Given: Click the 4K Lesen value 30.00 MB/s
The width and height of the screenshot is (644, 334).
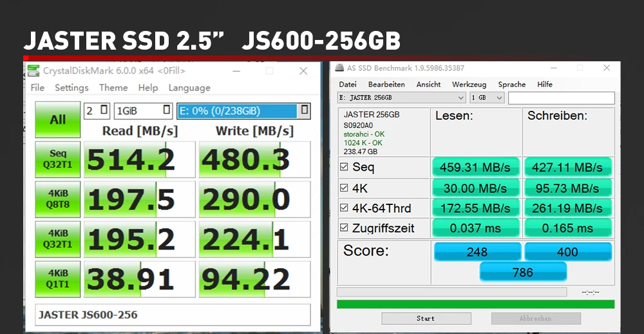Looking at the screenshot, I should [x=476, y=188].
